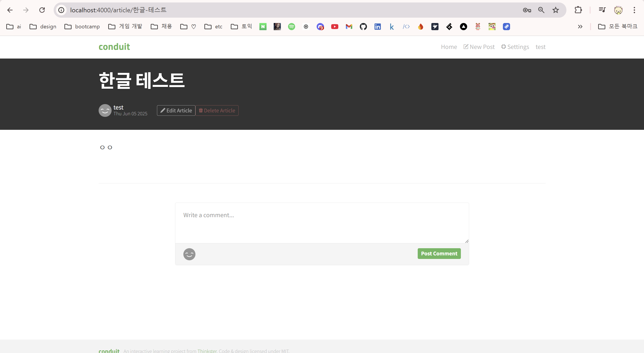
Task: Open Settings in the navbar
Action: [x=515, y=47]
